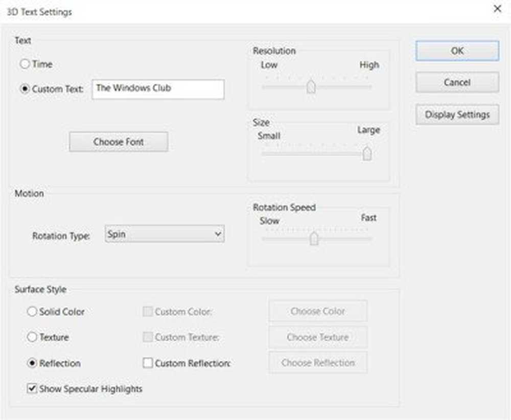
Task: Click the Resolution slider thumb
Action: [x=311, y=87]
